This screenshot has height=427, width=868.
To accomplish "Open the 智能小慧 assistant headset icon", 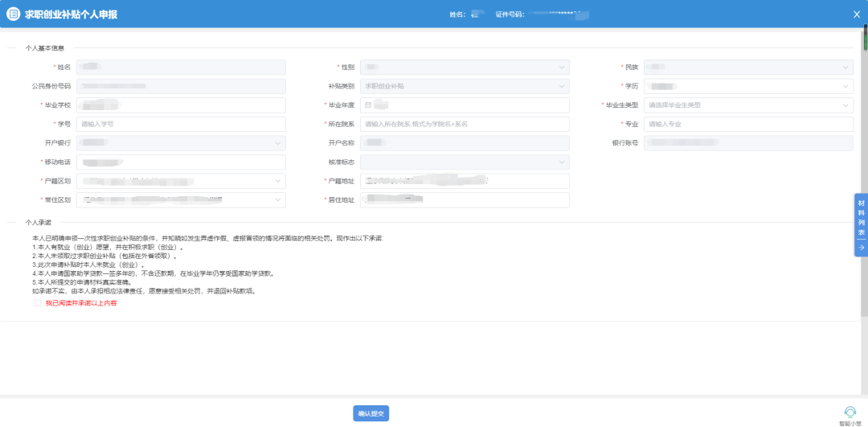I will coord(850,412).
